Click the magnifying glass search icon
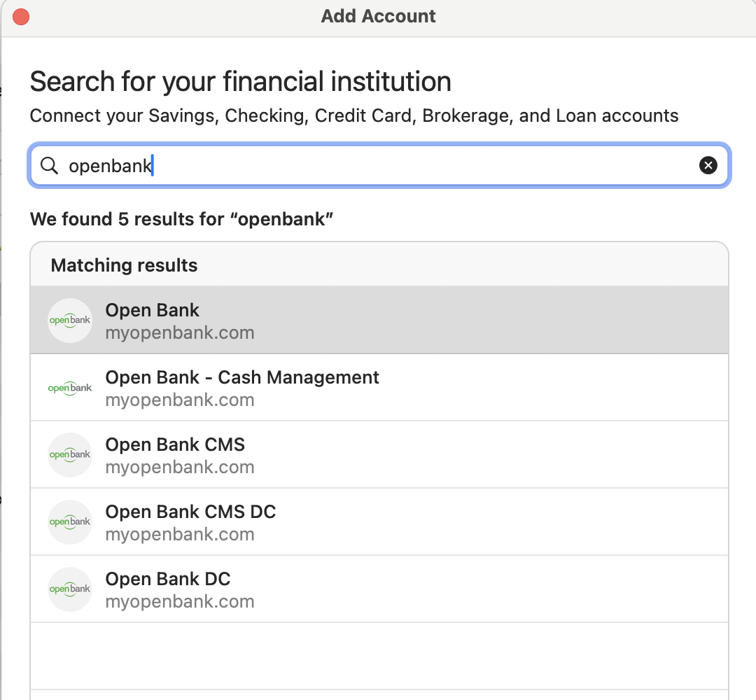Screen dimensions: 756x700 [49, 165]
